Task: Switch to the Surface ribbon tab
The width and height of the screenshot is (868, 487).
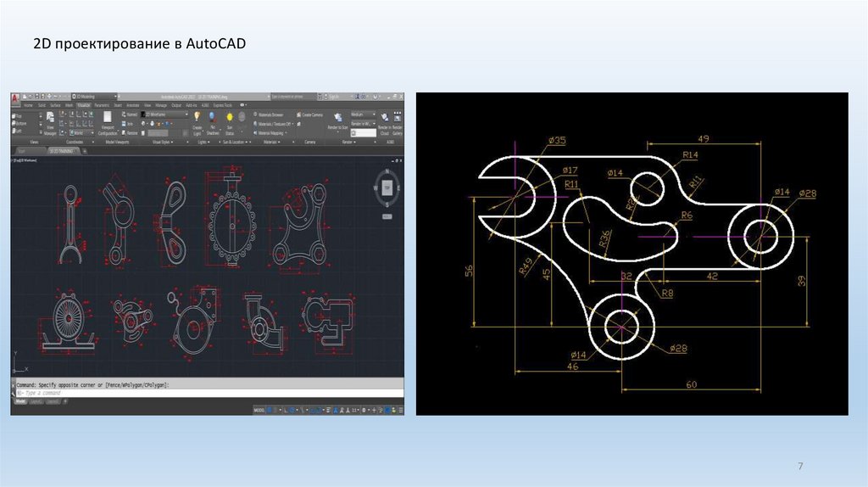Action: pyautogui.click(x=55, y=104)
